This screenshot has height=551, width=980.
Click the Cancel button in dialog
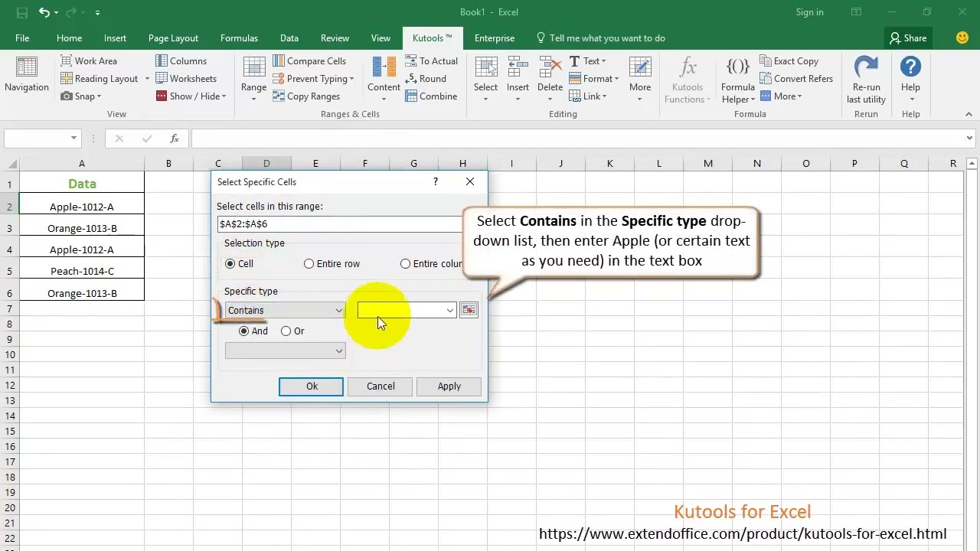(x=381, y=386)
